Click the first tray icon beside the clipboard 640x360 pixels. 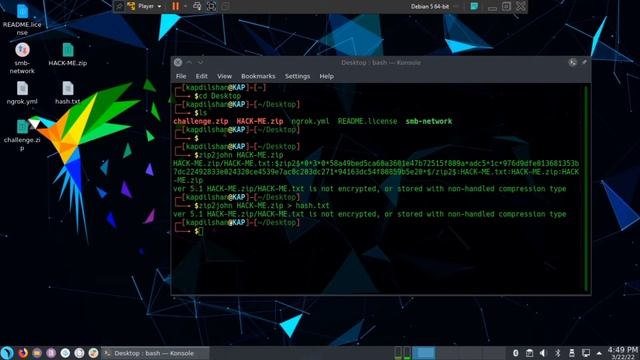(x=516, y=353)
